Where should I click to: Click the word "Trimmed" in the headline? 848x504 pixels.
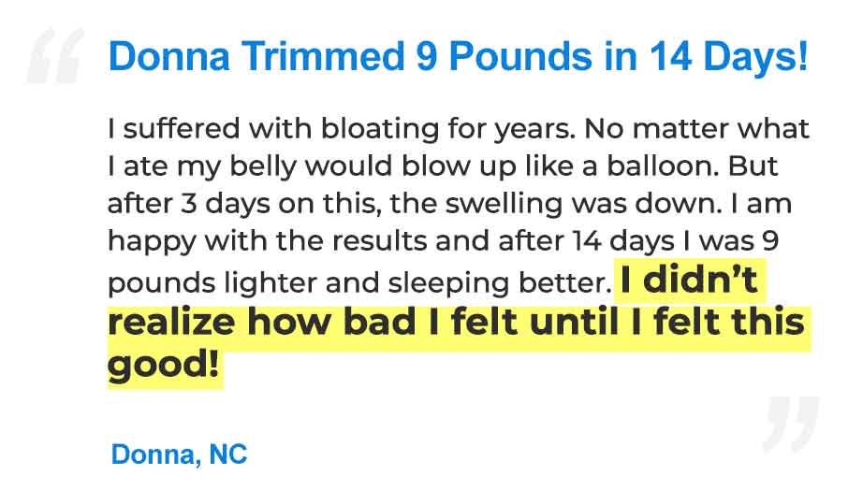323,56
